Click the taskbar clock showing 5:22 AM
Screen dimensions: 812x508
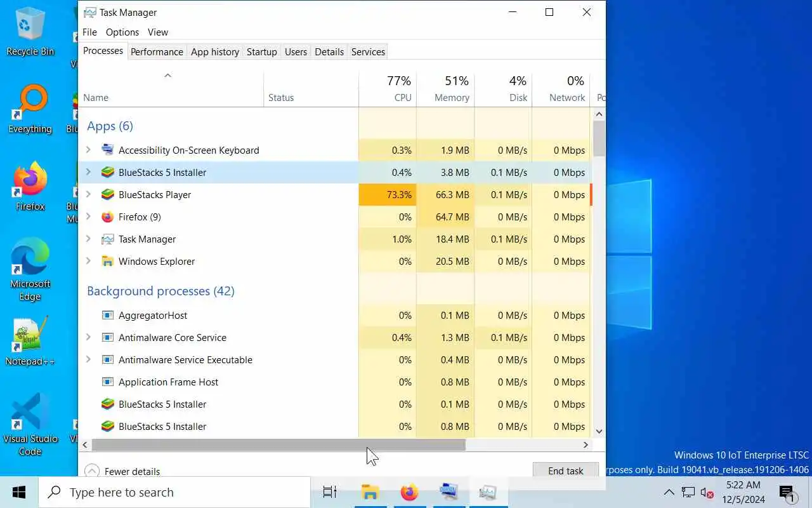coord(742,492)
